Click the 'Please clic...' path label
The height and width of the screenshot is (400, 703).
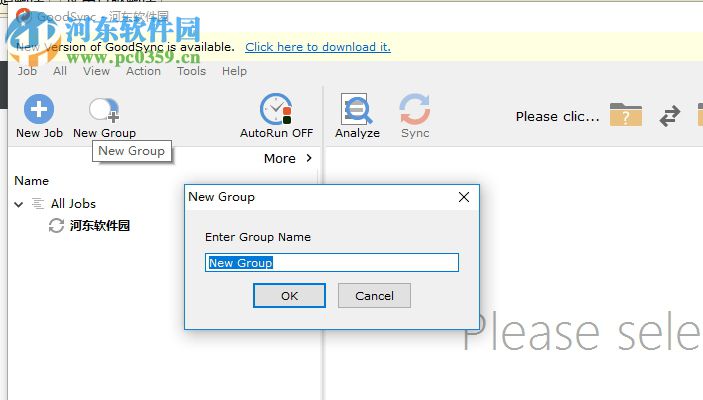click(557, 117)
